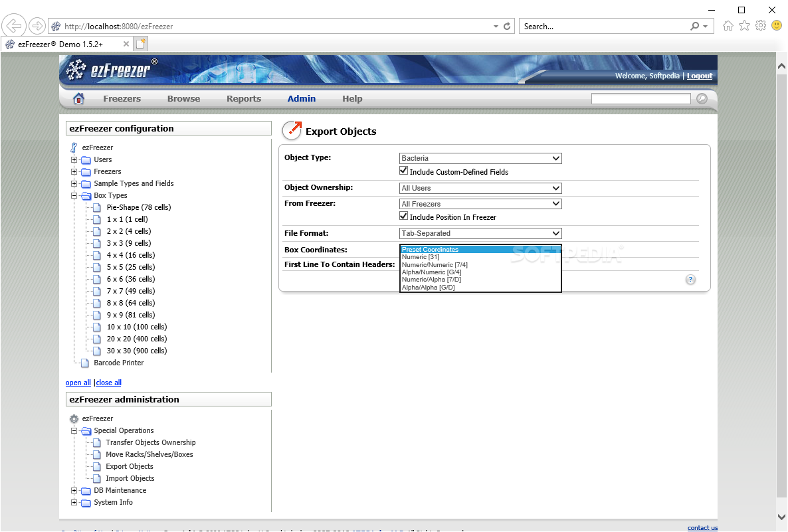Select Preset Coordinates option in list
The image size is (788, 532).
[x=480, y=250]
